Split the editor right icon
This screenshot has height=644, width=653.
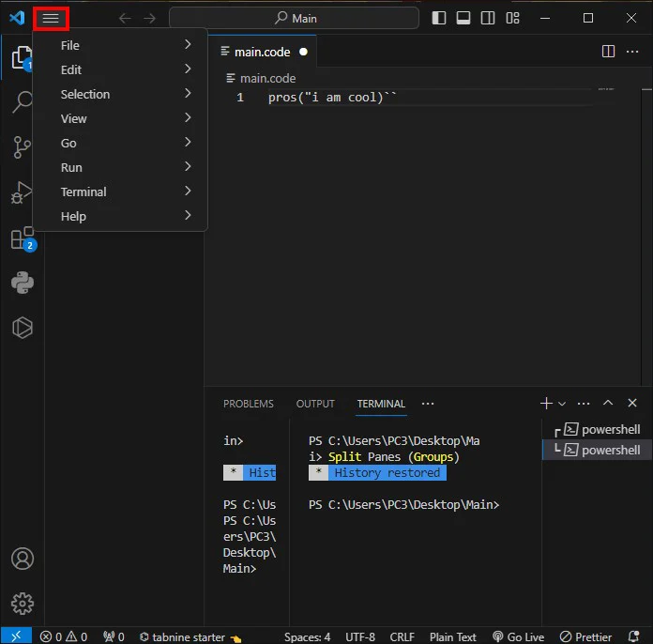(x=608, y=52)
